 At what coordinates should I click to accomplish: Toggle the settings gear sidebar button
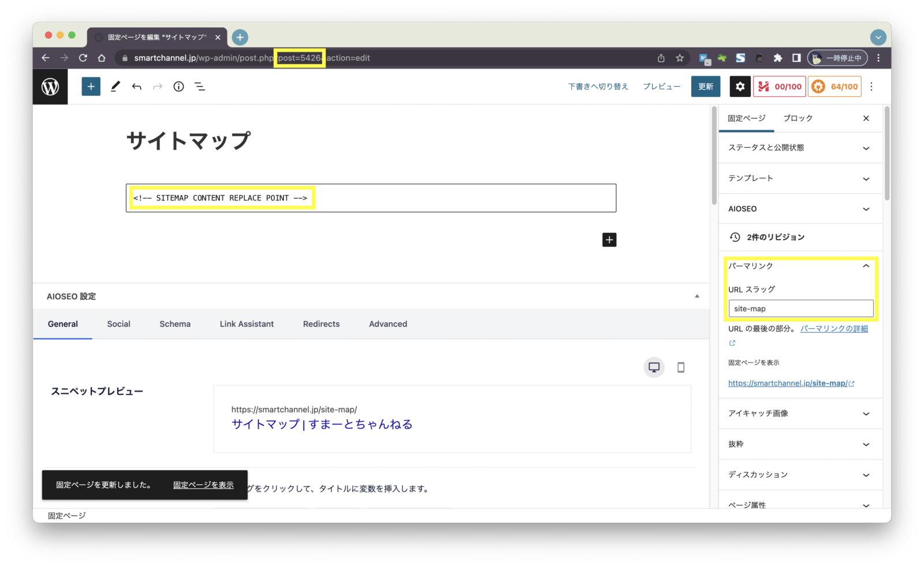[740, 87]
